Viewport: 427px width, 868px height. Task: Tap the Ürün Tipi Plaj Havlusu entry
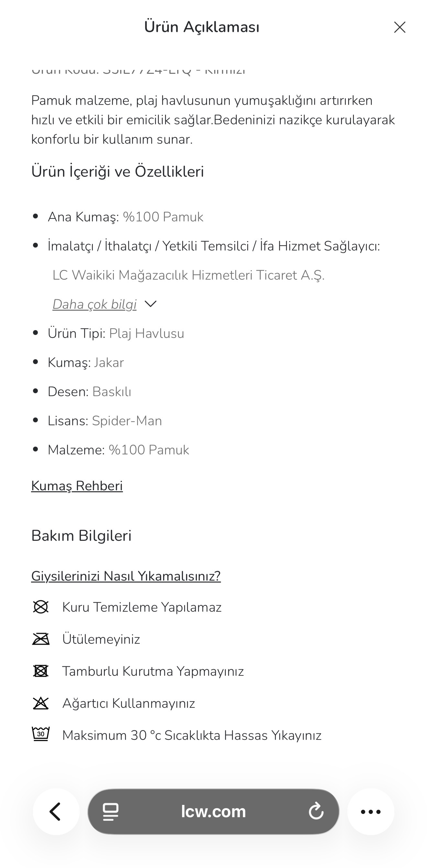pyautogui.click(x=116, y=334)
